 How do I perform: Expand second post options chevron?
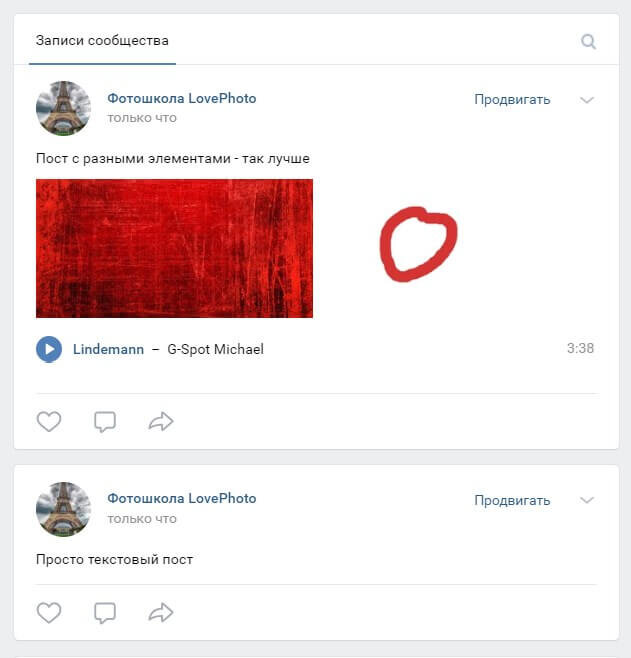tap(587, 500)
